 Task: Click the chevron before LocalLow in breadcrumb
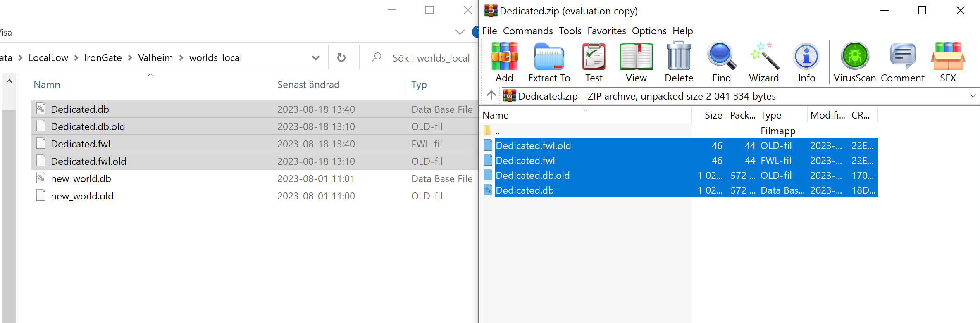(20, 58)
